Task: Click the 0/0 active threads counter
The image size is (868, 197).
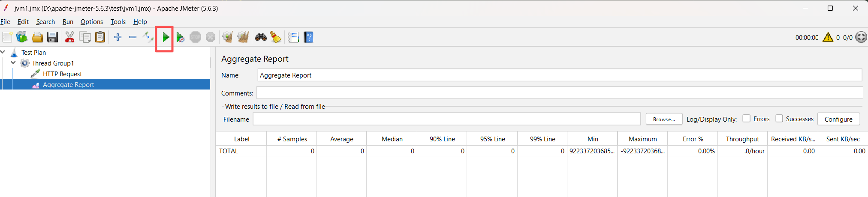Action: 848,38
